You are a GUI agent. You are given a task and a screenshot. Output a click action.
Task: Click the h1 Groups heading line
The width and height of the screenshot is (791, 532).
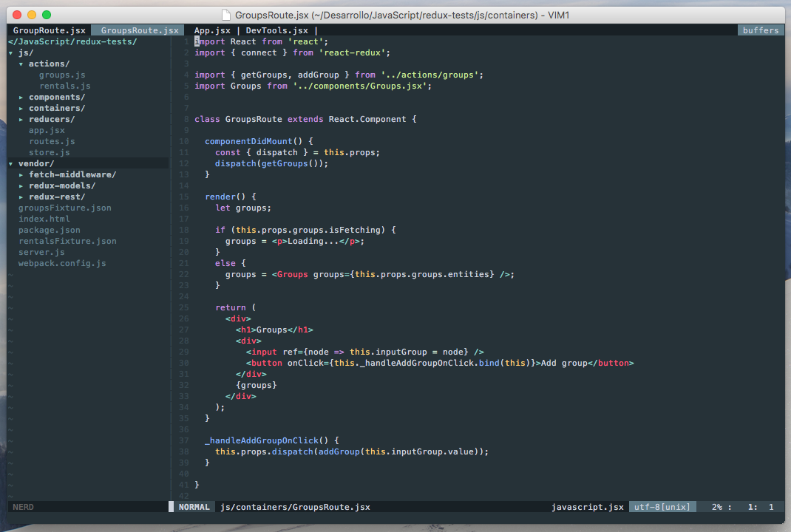tap(274, 330)
